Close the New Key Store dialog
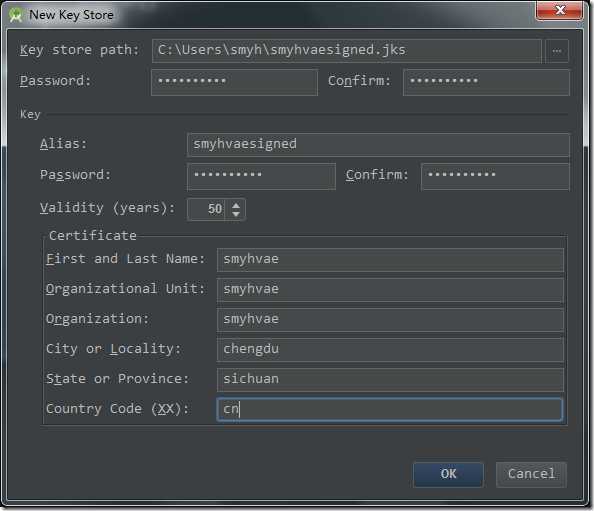 pos(559,10)
